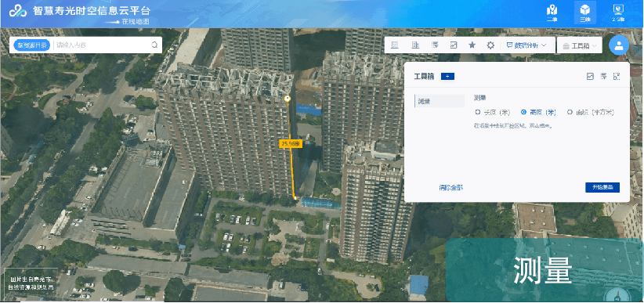This screenshot has width=644, height=303.
Task: Select the 高度（米） radio option
Action: point(538,112)
